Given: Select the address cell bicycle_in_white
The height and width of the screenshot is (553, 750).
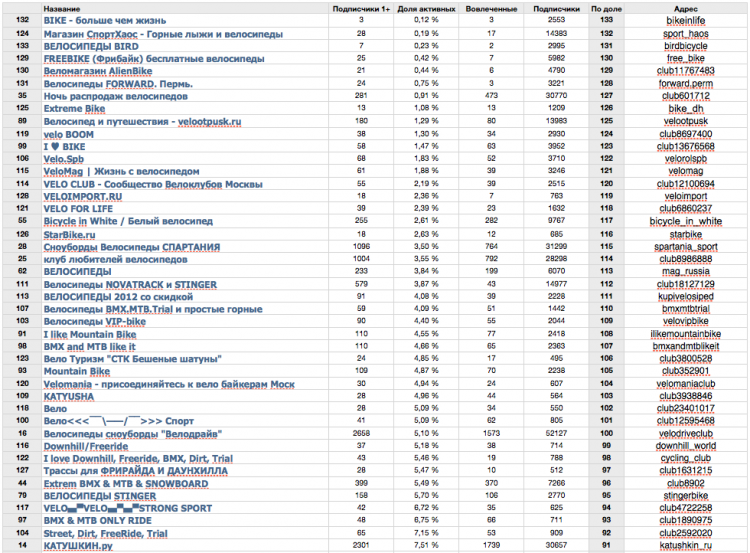Looking at the screenshot, I should 686,221.
